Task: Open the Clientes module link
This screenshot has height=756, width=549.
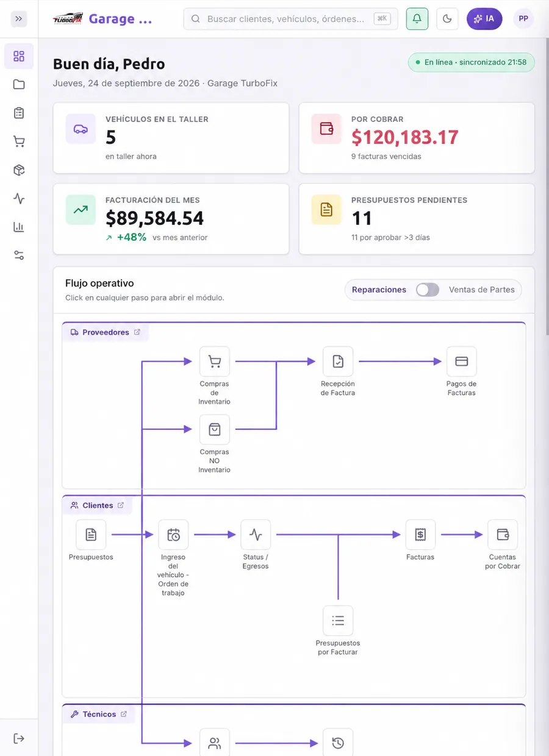Action: click(x=98, y=505)
